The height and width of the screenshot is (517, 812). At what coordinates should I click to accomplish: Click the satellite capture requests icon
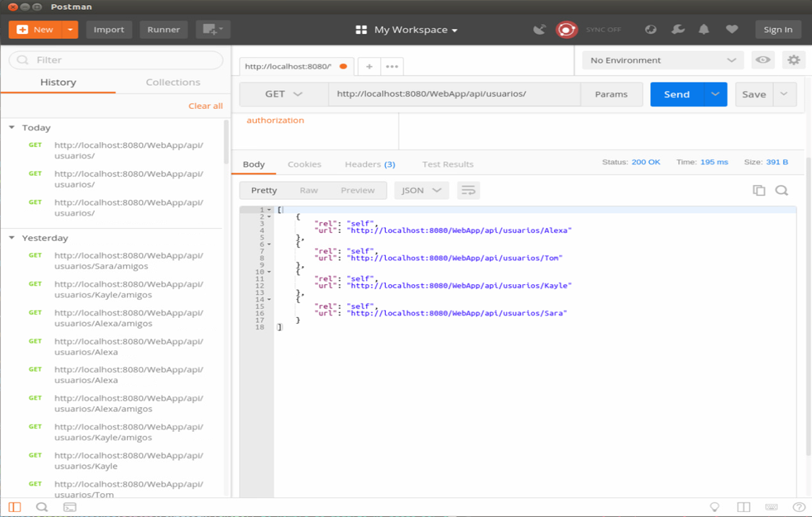point(539,30)
